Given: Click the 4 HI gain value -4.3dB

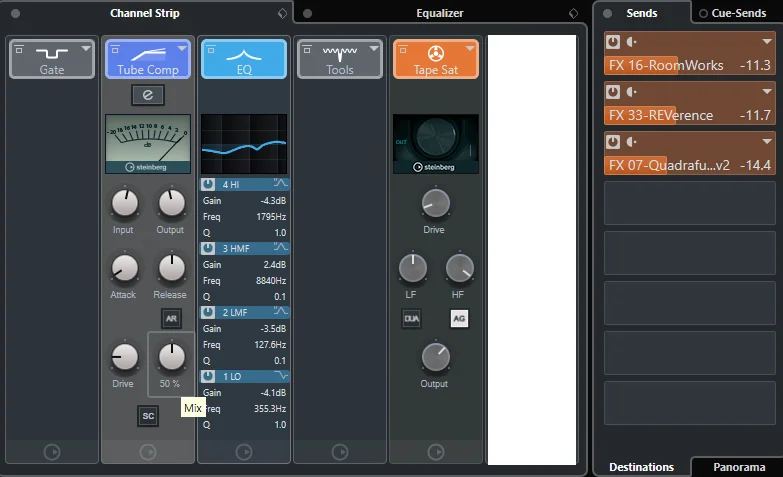Looking at the screenshot, I should pyautogui.click(x=273, y=201).
